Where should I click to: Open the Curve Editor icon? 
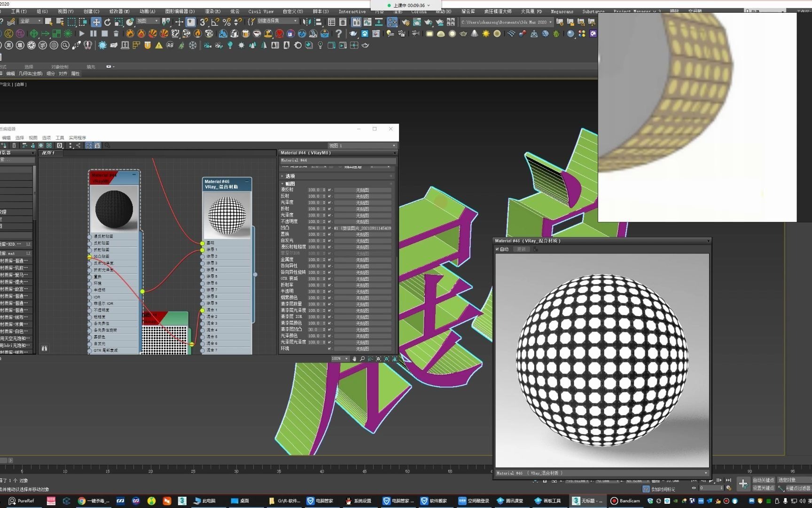(367, 22)
